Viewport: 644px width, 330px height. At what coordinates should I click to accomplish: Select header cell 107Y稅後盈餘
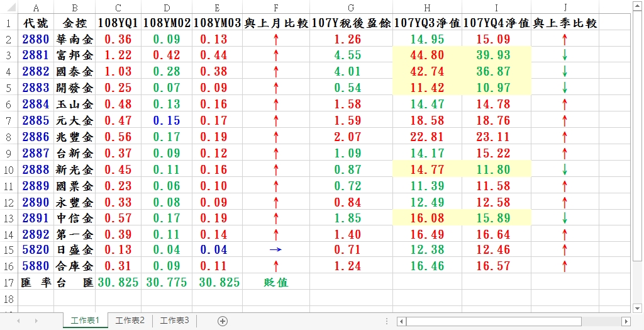pos(351,23)
